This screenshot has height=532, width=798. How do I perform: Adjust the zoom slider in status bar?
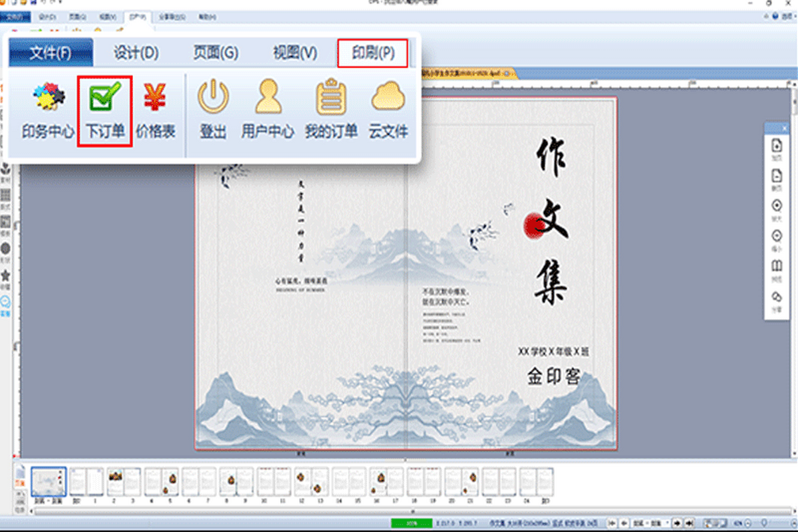pos(765,523)
